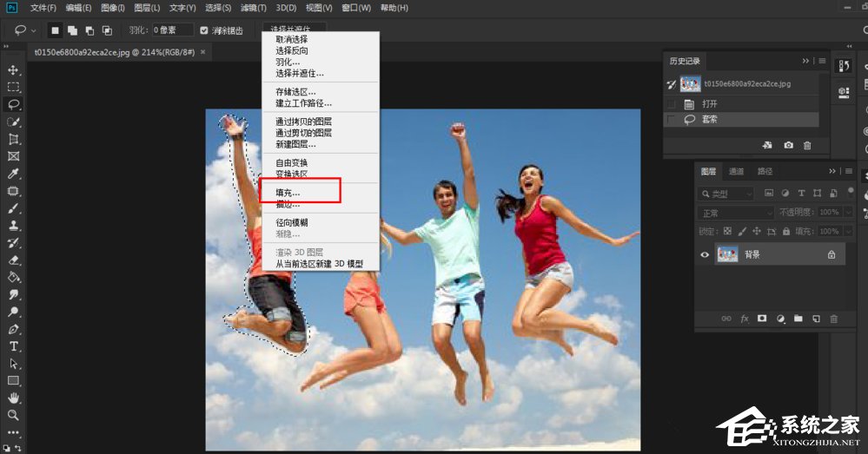Select the Move tool

(13, 69)
